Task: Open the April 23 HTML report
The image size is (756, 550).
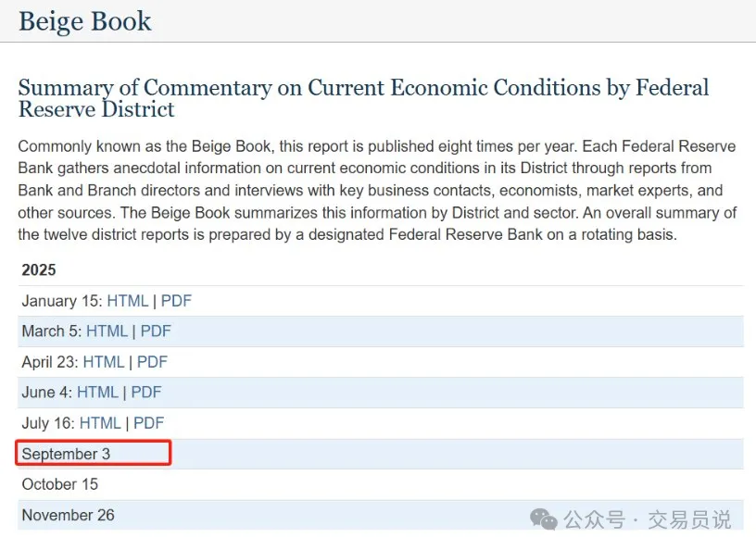Action: click(x=104, y=362)
